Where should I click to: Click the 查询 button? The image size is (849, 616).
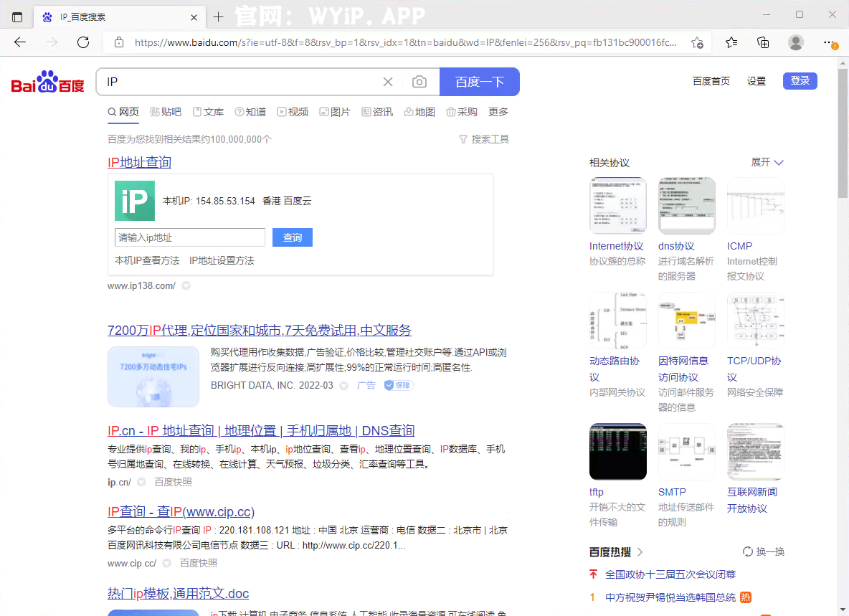click(x=293, y=237)
